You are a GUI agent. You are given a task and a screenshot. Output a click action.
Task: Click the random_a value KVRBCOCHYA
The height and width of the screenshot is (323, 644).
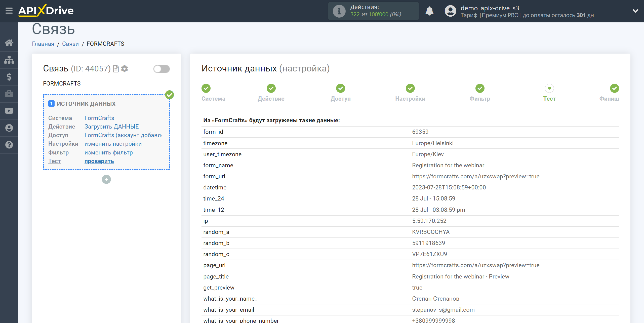431,232
